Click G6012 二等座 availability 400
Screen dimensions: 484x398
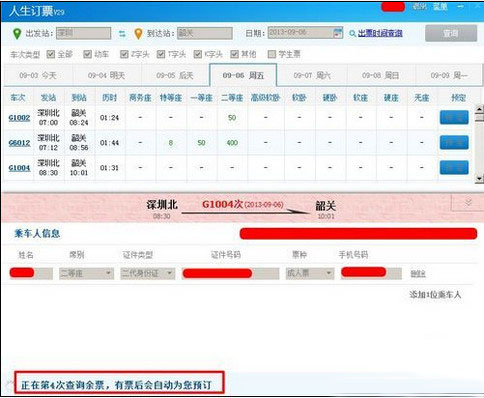(x=232, y=143)
